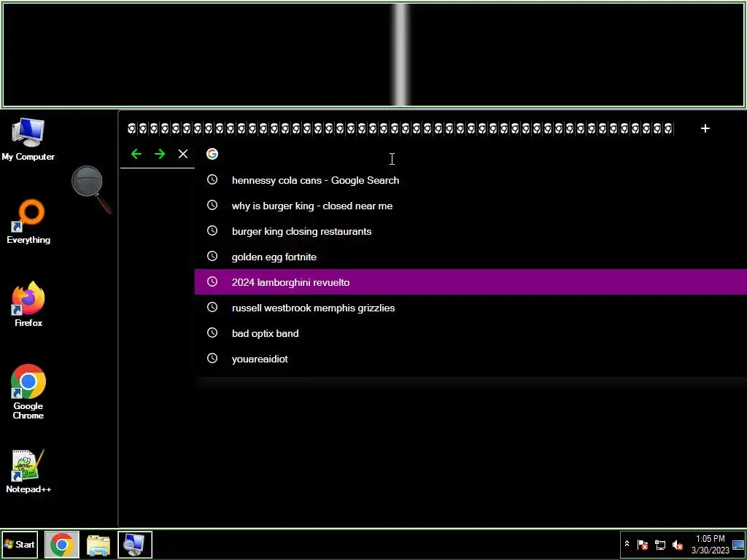Expand hidden system tray icons arrow
The image size is (747, 560).
tap(627, 544)
